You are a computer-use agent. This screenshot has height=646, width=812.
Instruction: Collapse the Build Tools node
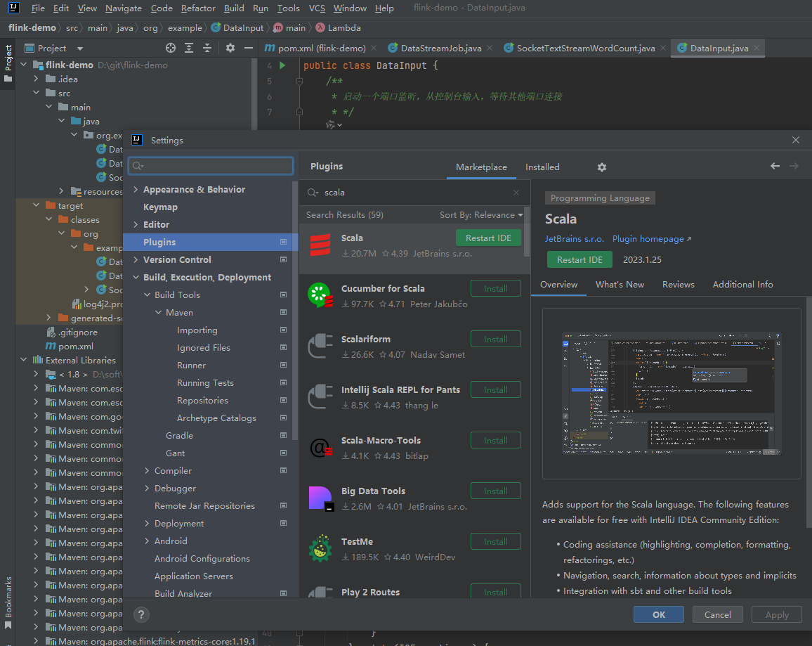tap(147, 295)
